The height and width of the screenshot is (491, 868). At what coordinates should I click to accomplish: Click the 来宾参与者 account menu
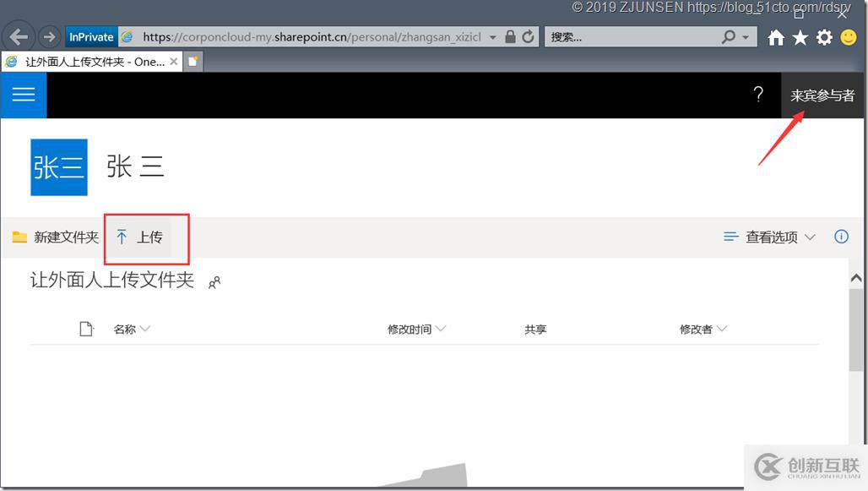[822, 95]
